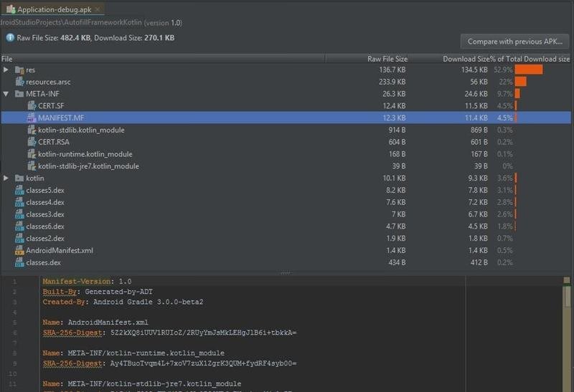
Task: Click the kotlin folder icon
Action: pos(19,178)
